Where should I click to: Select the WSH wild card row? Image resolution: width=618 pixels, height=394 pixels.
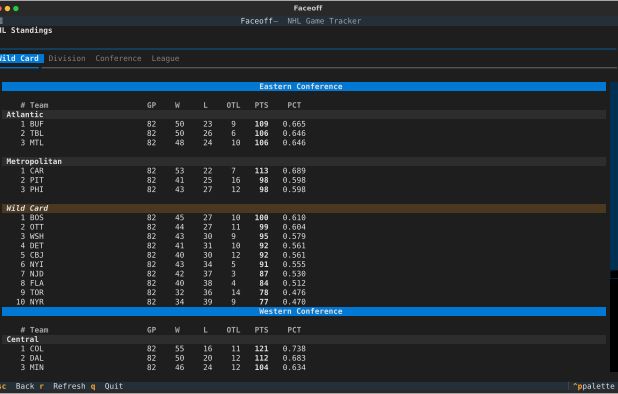304,236
